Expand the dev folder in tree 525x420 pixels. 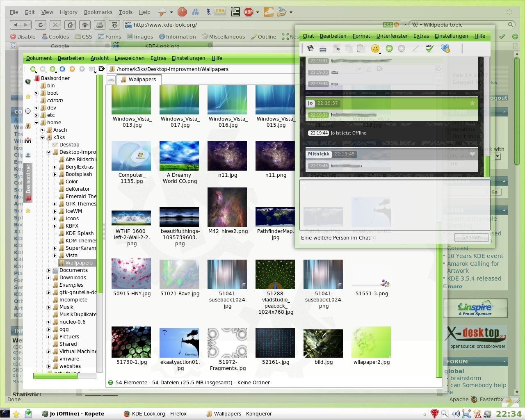(x=36, y=108)
